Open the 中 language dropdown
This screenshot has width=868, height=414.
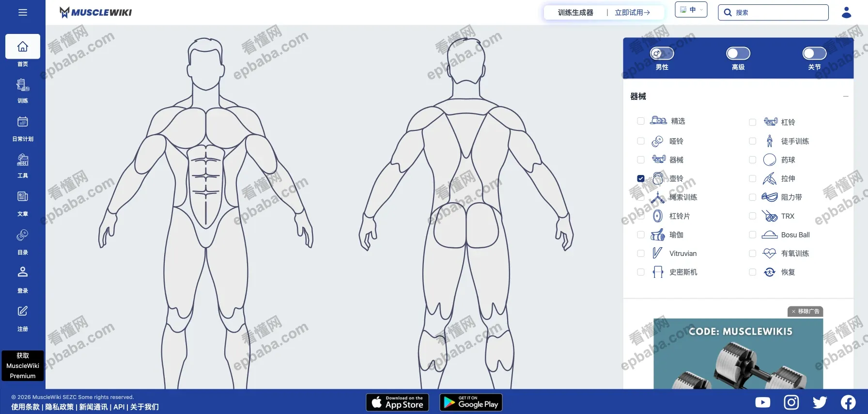tap(691, 10)
